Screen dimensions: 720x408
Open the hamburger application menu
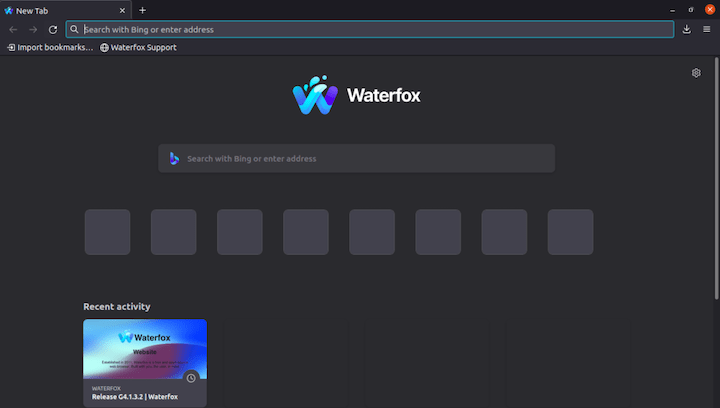point(707,29)
